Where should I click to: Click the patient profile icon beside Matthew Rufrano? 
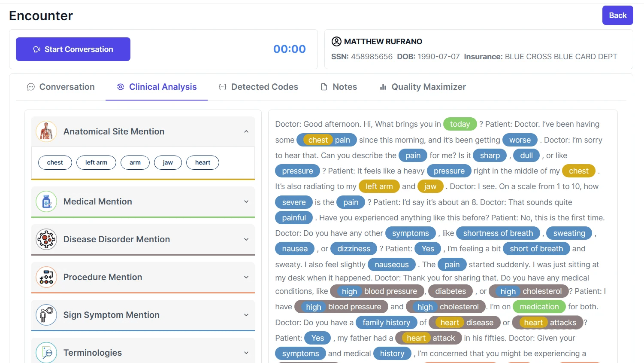pyautogui.click(x=336, y=42)
